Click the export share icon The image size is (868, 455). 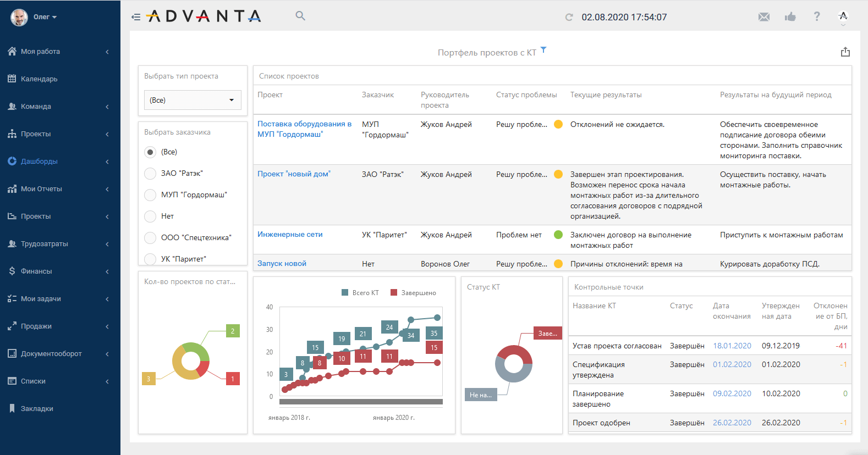[x=845, y=52]
